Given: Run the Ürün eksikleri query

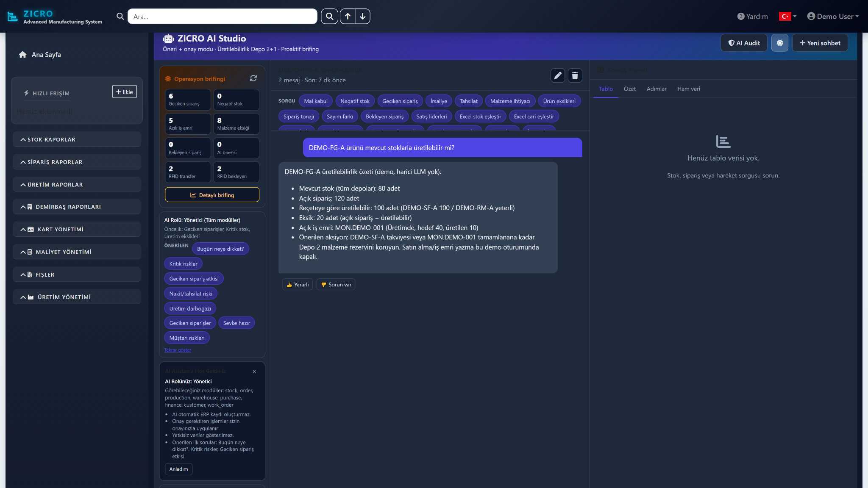Looking at the screenshot, I should pos(559,101).
